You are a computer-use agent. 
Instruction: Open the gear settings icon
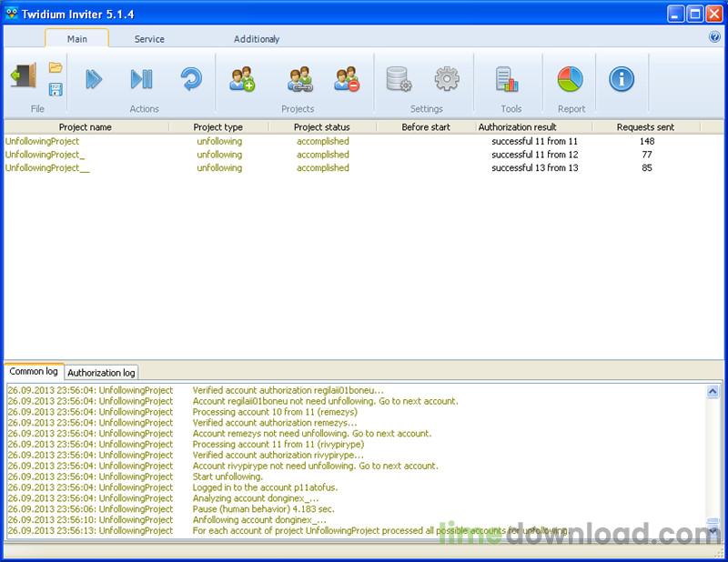[447, 79]
